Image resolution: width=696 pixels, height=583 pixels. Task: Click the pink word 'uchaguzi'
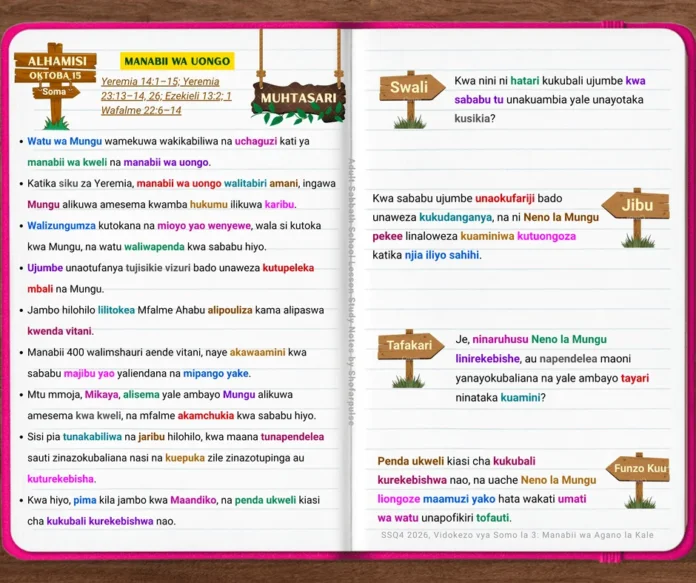click(256, 141)
